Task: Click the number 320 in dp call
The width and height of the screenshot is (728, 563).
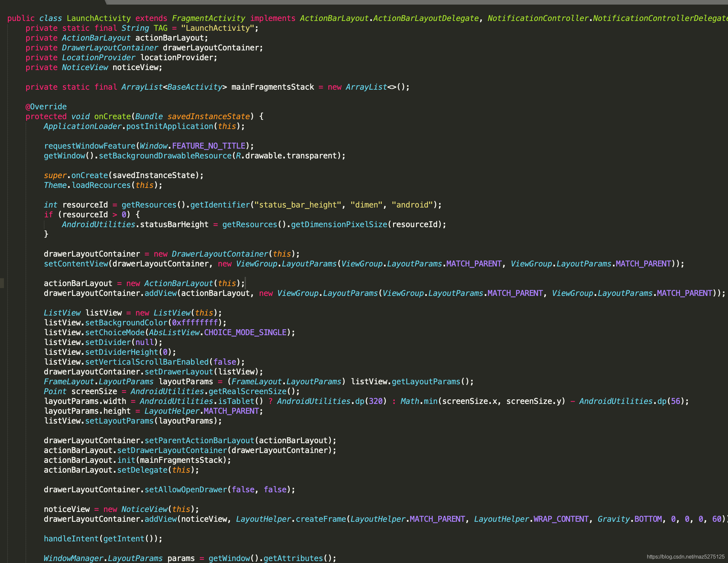Action: (x=375, y=401)
